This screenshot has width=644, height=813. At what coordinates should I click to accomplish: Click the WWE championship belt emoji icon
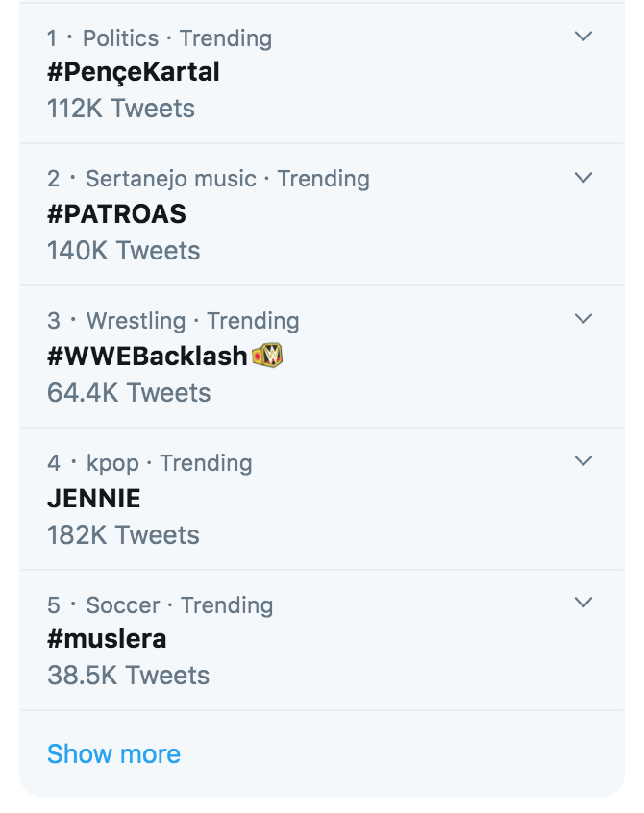click(267, 356)
